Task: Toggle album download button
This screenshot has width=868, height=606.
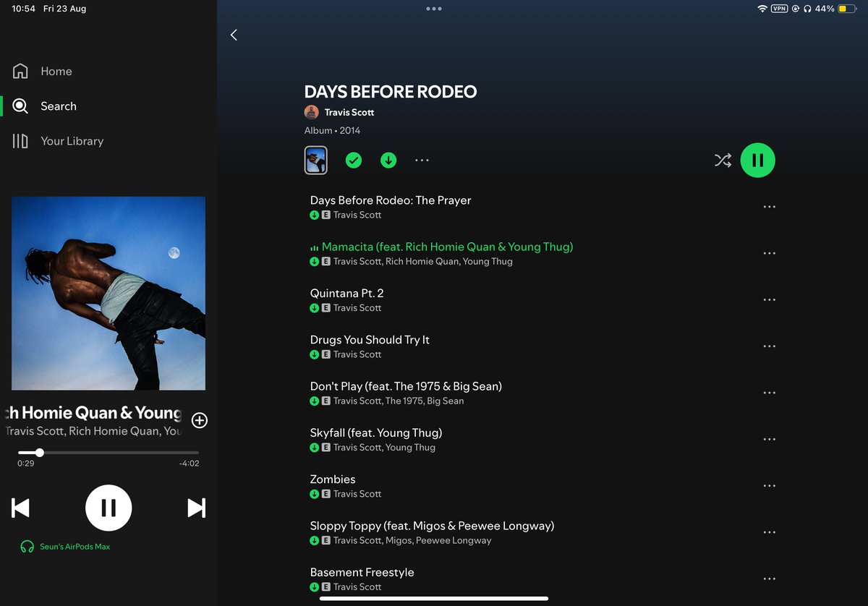Action: [x=388, y=160]
